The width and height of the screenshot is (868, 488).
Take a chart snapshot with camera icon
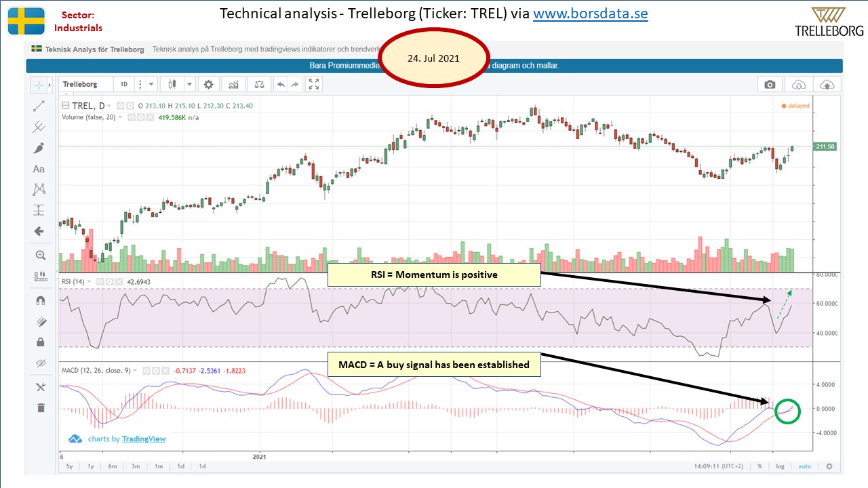point(770,84)
